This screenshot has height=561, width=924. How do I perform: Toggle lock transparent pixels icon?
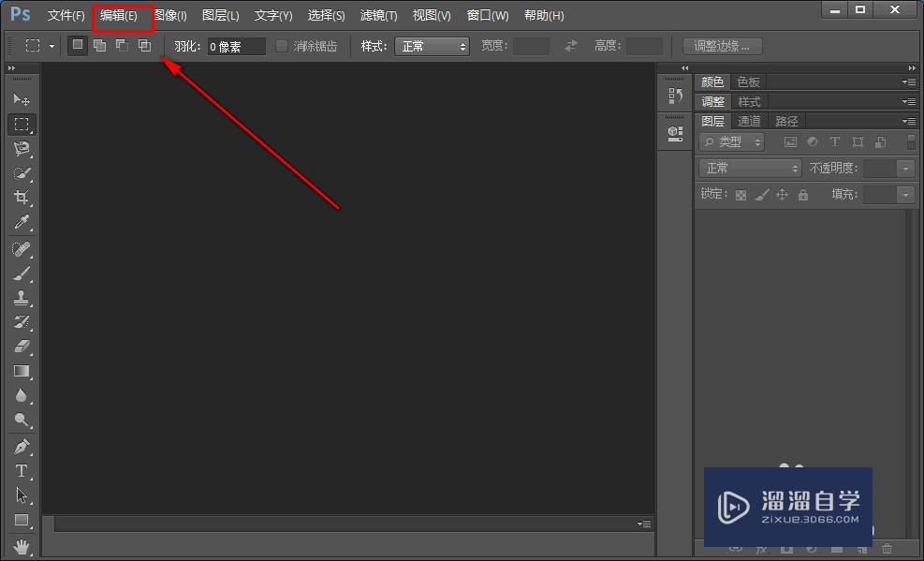click(x=741, y=195)
